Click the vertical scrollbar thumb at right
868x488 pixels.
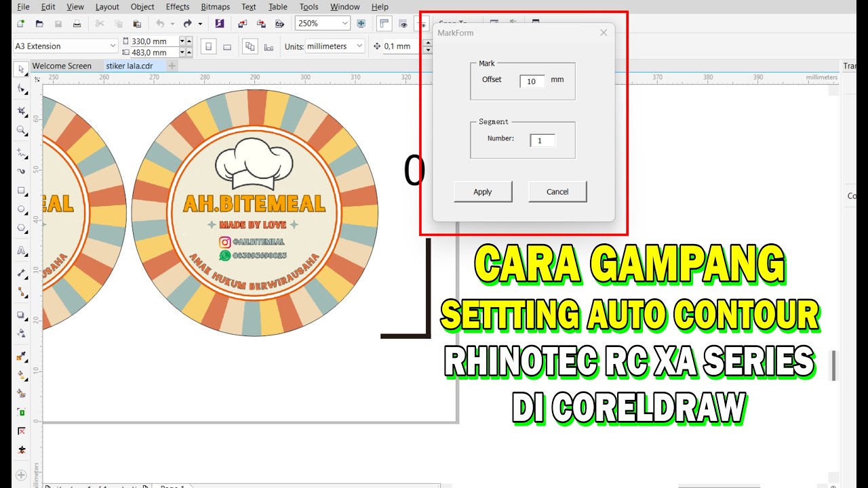pos(834,365)
